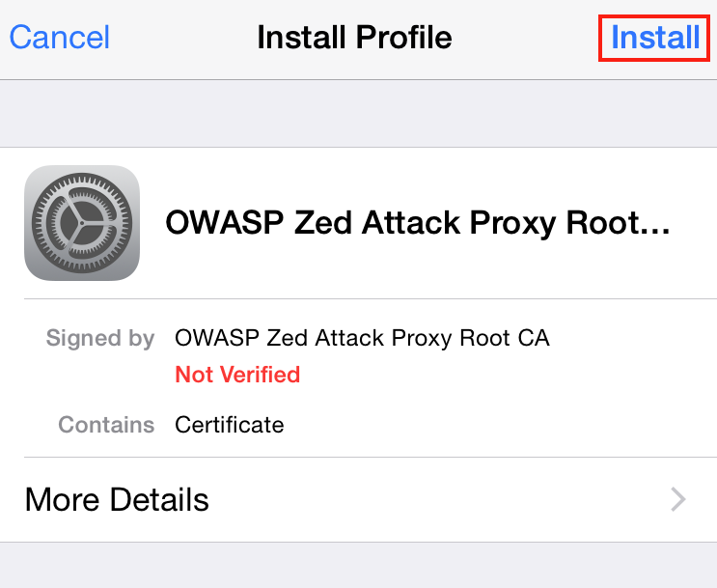Click the word "Details" in More Details
The height and width of the screenshot is (588, 717).
pos(159,499)
